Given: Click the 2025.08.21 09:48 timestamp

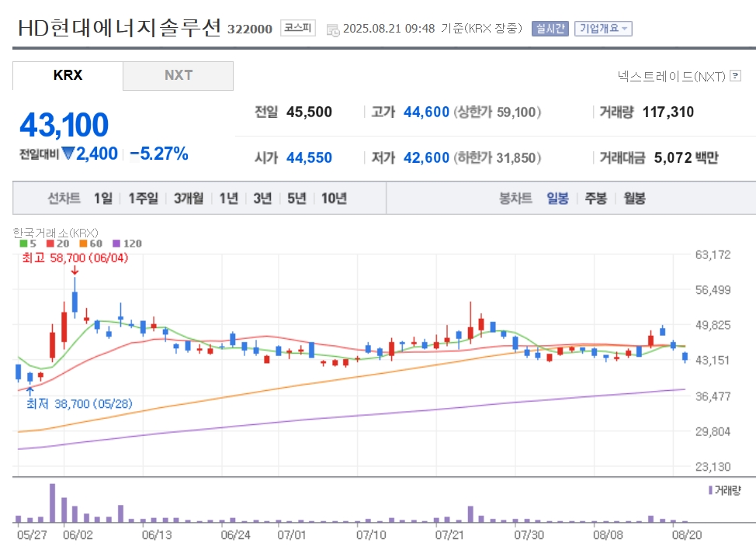Looking at the screenshot, I should coord(389,29).
